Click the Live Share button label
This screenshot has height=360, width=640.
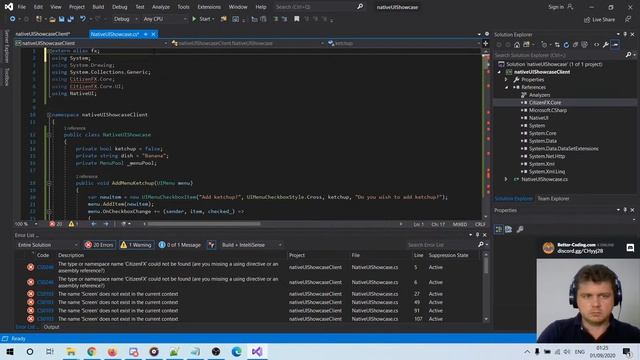[x=604, y=20]
